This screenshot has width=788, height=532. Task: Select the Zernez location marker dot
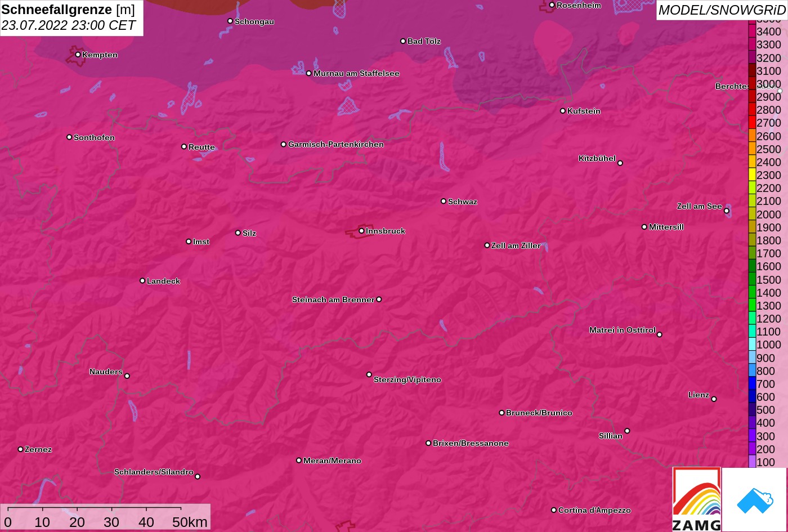click(x=21, y=449)
